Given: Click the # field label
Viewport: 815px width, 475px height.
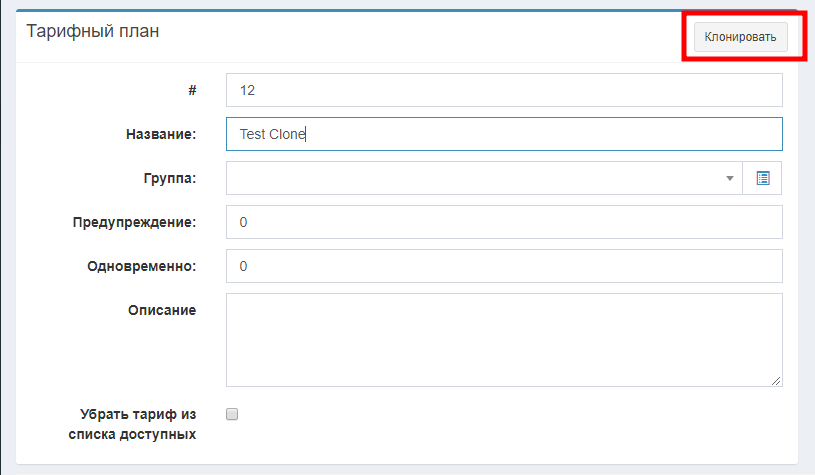Looking at the screenshot, I should (192, 90).
